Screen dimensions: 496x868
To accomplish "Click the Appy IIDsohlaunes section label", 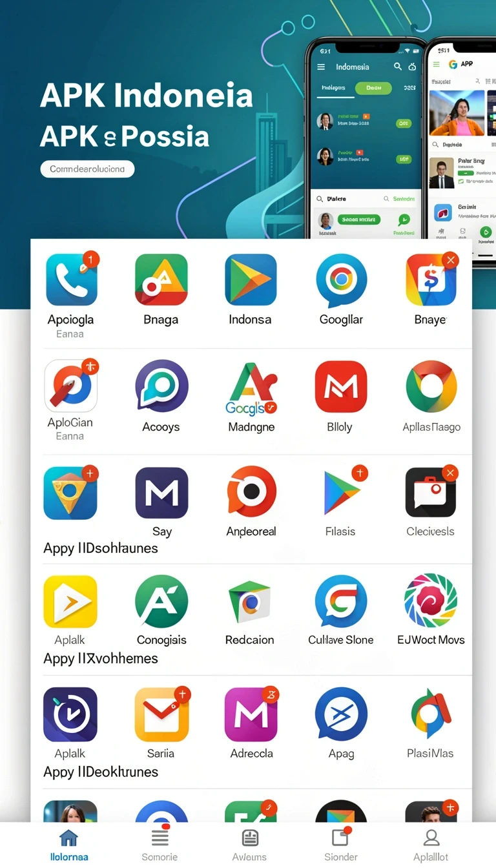I will (x=101, y=548).
